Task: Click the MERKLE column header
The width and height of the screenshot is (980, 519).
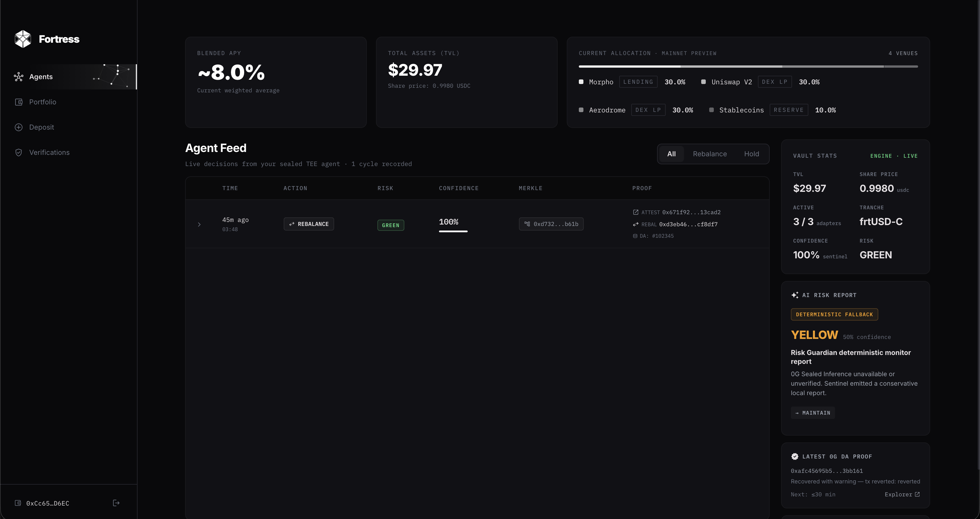Action: [x=530, y=188]
